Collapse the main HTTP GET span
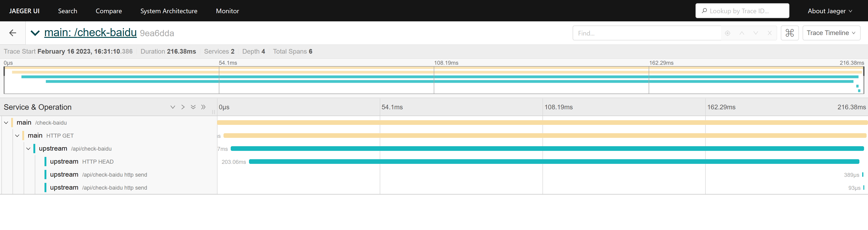Image resolution: width=868 pixels, height=230 pixels. point(17,136)
